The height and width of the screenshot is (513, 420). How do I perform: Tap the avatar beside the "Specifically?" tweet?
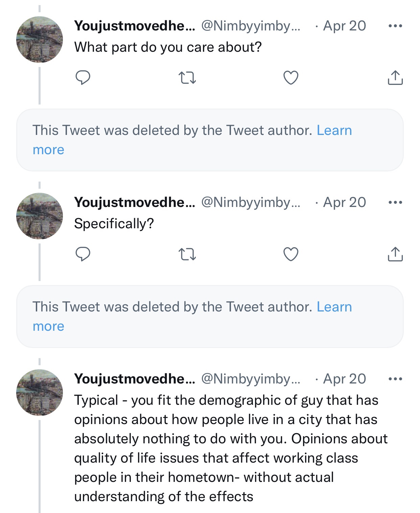tap(40, 216)
